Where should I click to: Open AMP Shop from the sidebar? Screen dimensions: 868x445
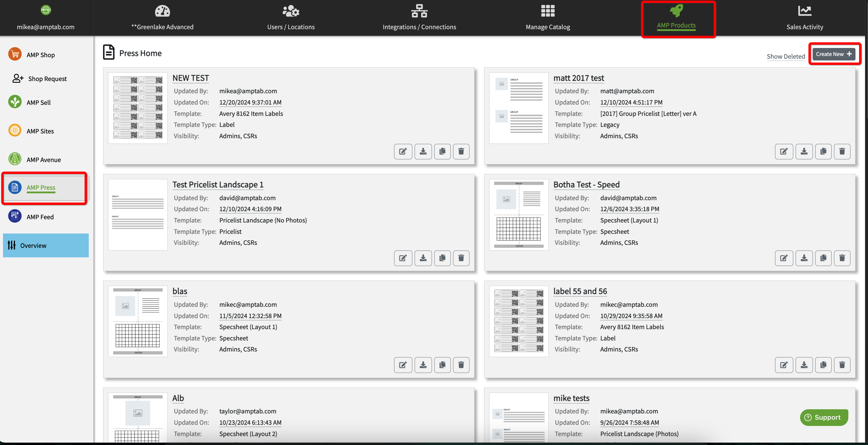pyautogui.click(x=41, y=55)
